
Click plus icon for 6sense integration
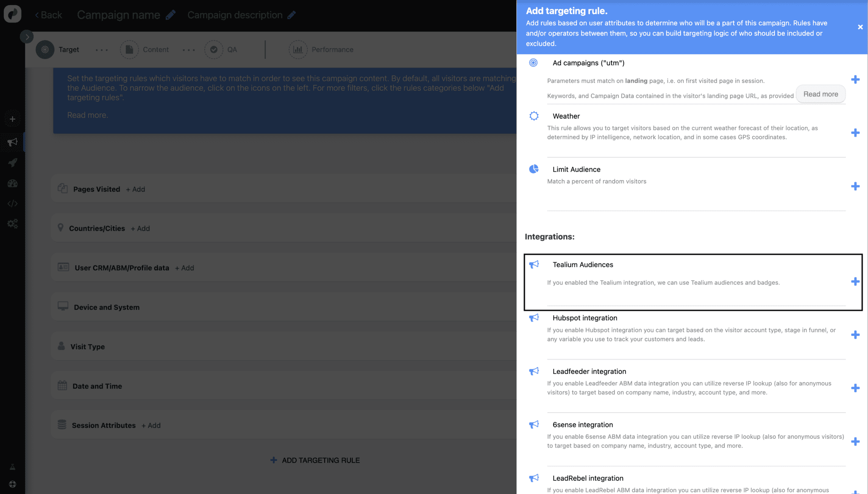point(855,441)
